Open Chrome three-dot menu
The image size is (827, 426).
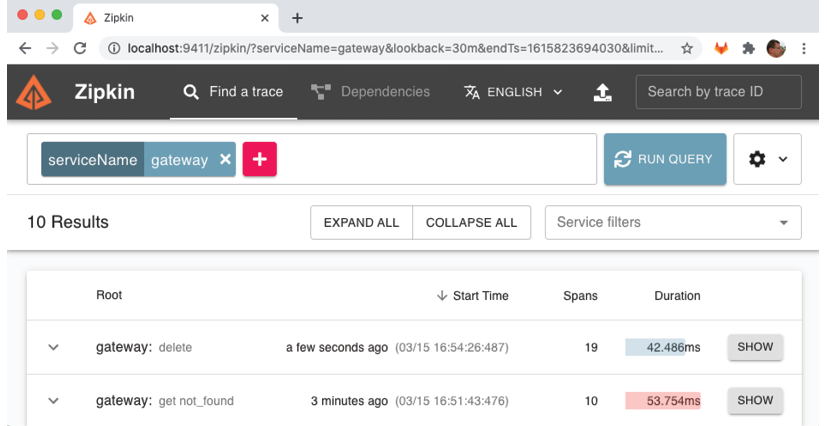click(804, 49)
